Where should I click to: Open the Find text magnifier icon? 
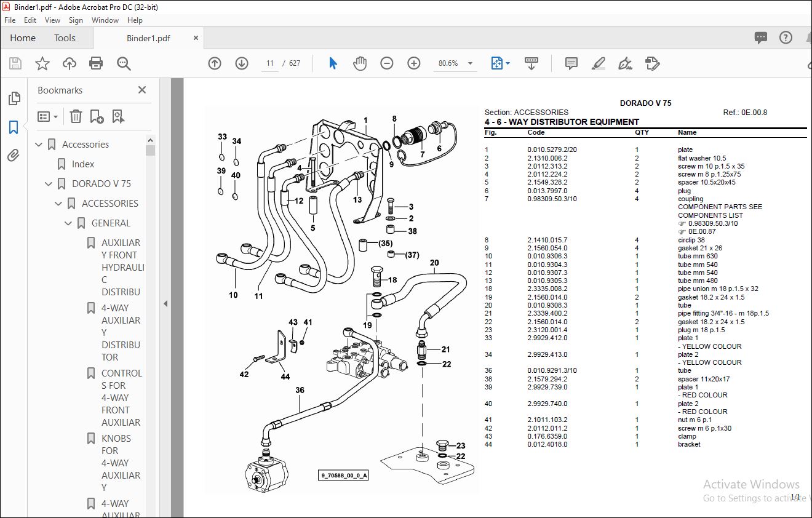coord(124,63)
